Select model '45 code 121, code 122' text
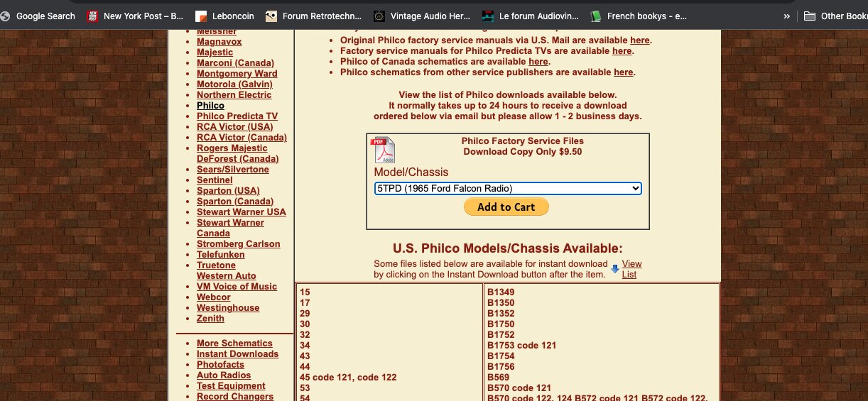The image size is (868, 401). pyautogui.click(x=348, y=378)
